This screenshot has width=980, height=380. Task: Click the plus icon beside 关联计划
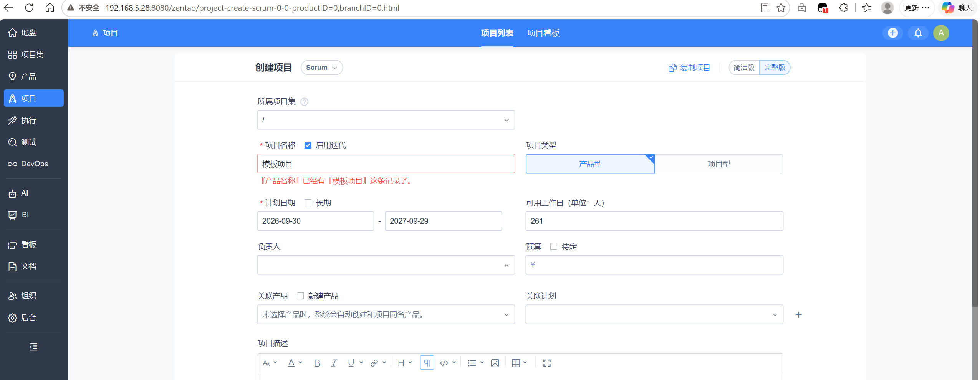click(x=798, y=315)
